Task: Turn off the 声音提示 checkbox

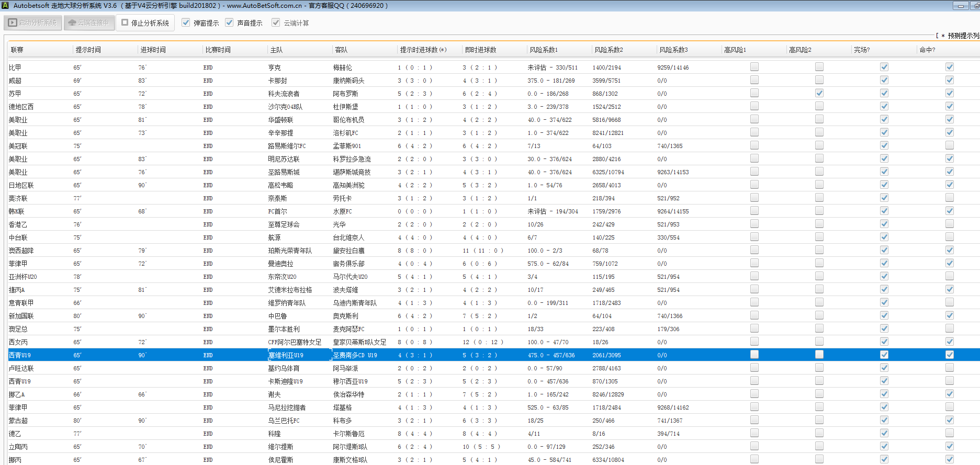Action: 229,23
